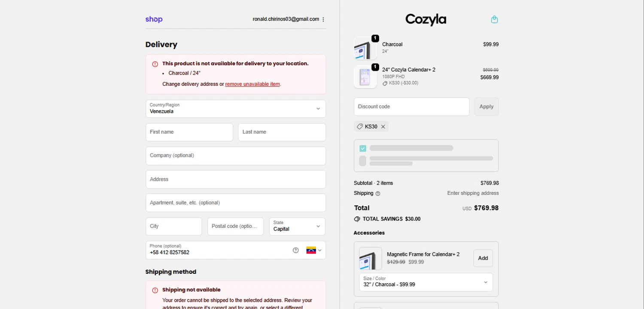Screen dimensions: 644x309
Task: Click the Cozyla store logo
Action: point(425,19)
